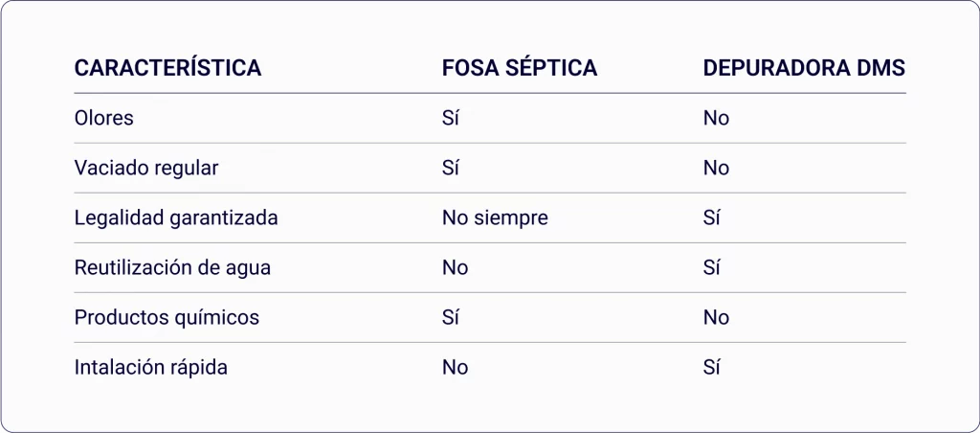Viewport: 980px width, 433px height.
Task: Select Fosa Séptica value for Vaciado regular
Action: point(451,169)
